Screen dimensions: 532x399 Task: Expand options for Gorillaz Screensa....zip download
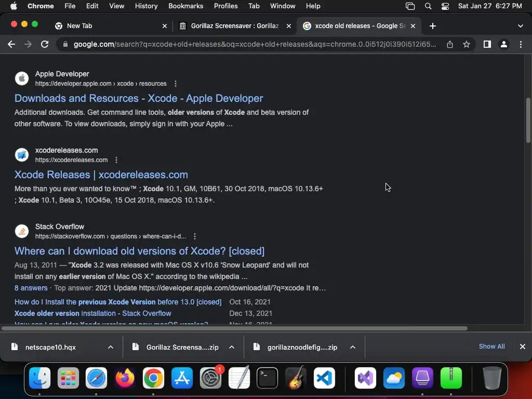[232, 347]
